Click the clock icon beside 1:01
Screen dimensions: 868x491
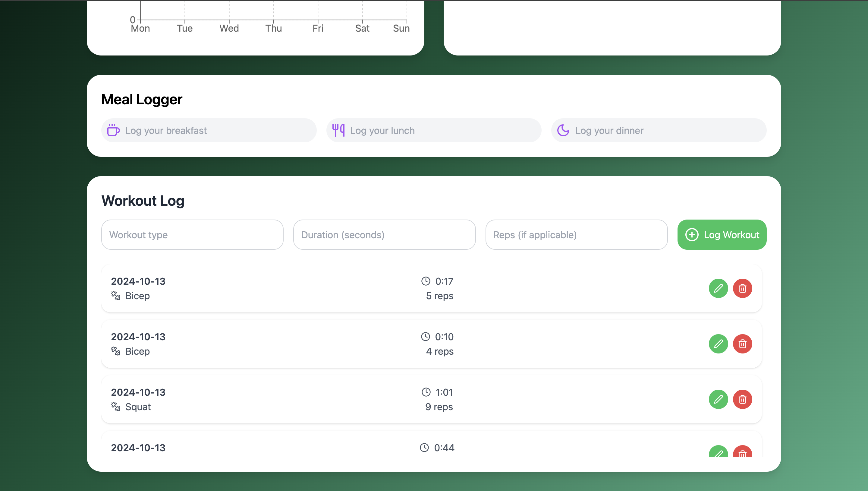point(426,392)
